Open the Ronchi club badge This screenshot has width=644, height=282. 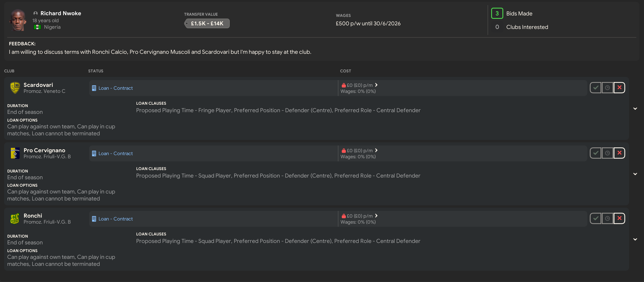pos(15,219)
